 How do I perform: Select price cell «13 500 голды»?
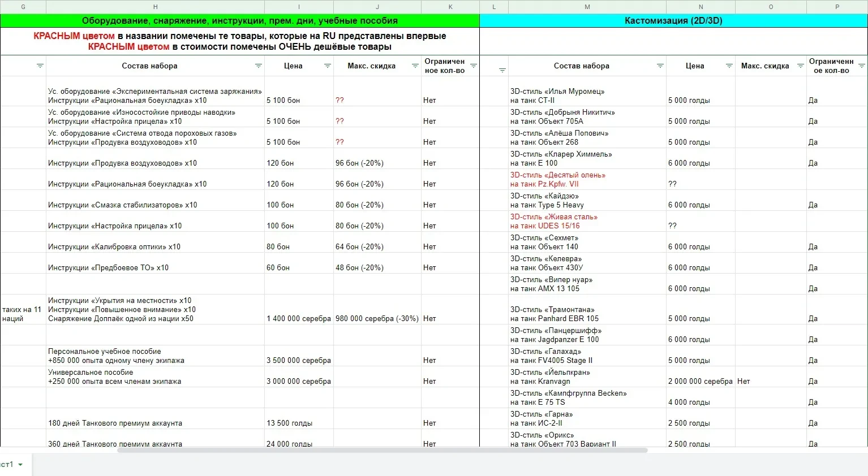click(299, 419)
